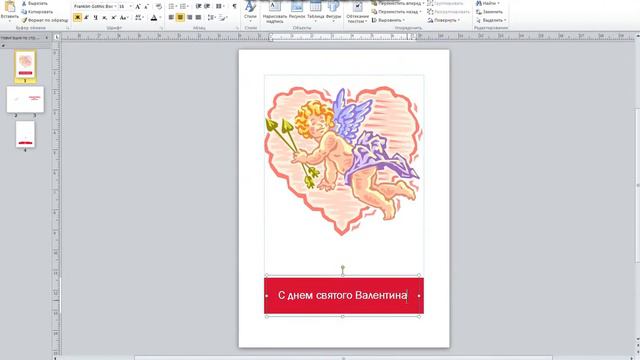Decrease font size with shrink font icon
640x360 pixels.
[147, 7]
